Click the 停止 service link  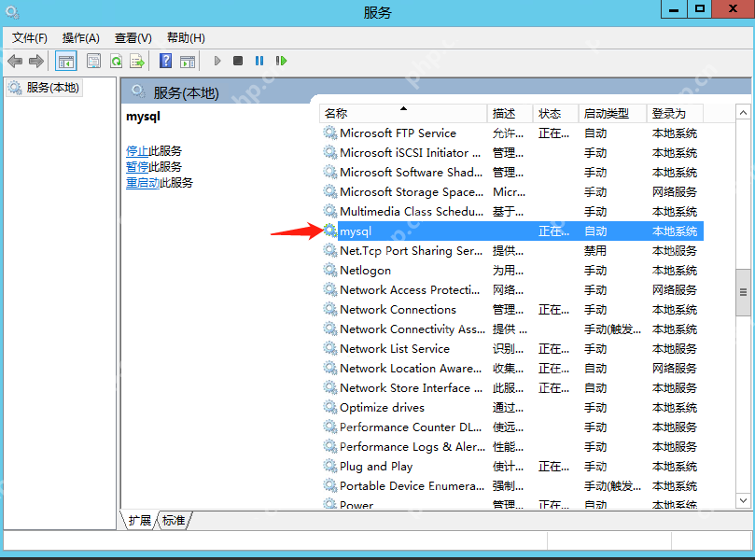point(137,151)
